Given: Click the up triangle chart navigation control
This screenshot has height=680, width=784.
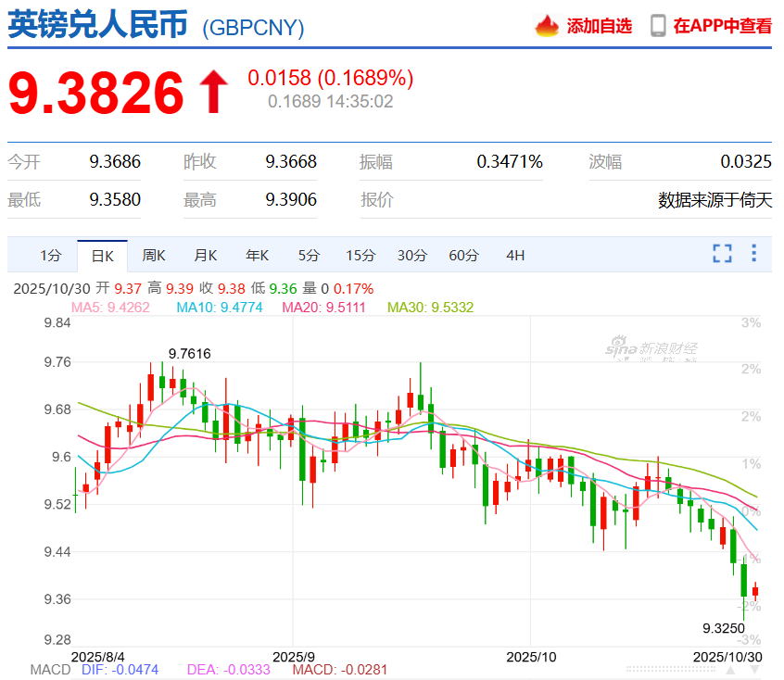Looking at the screenshot, I should [729, 669].
